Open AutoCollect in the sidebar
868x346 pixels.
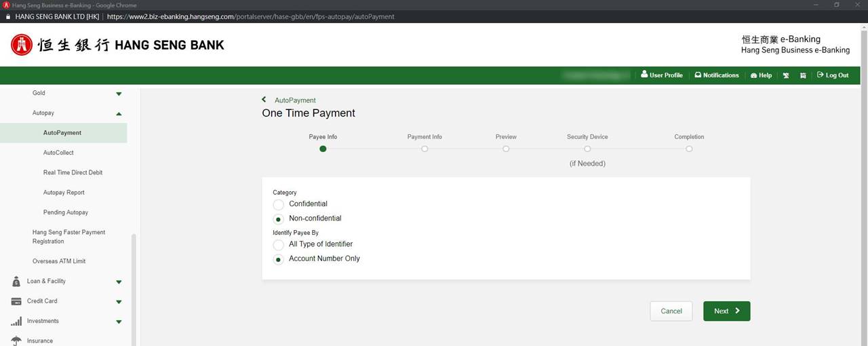coord(58,153)
